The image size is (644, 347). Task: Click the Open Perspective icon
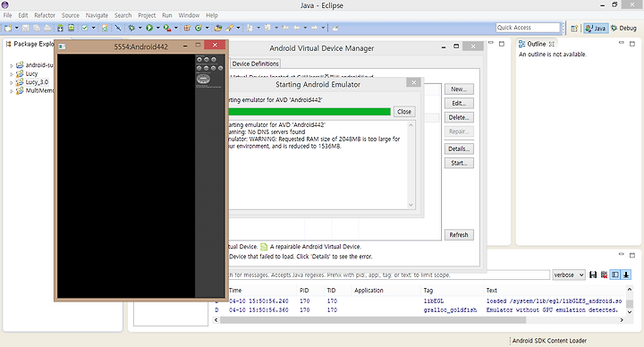574,28
